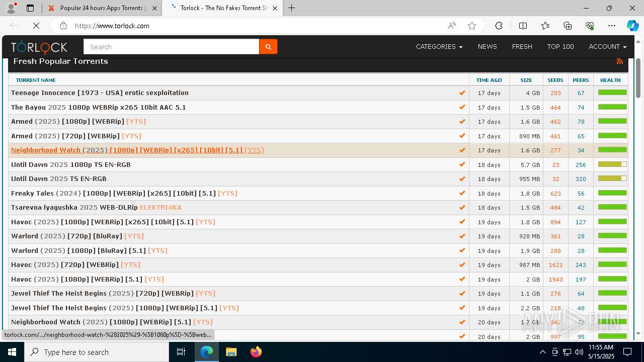Open Havoc 2025 x265 10bit torrent

[x=113, y=222]
